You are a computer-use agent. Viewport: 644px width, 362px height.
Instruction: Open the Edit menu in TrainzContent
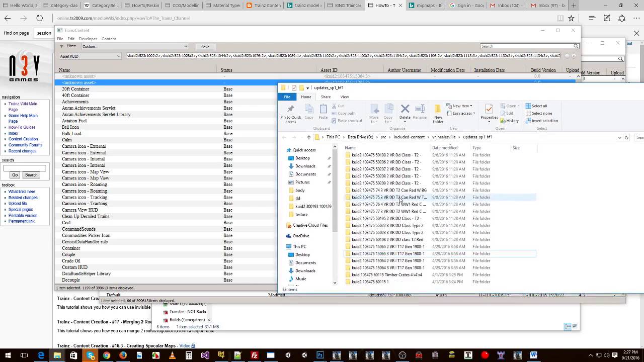point(71,39)
